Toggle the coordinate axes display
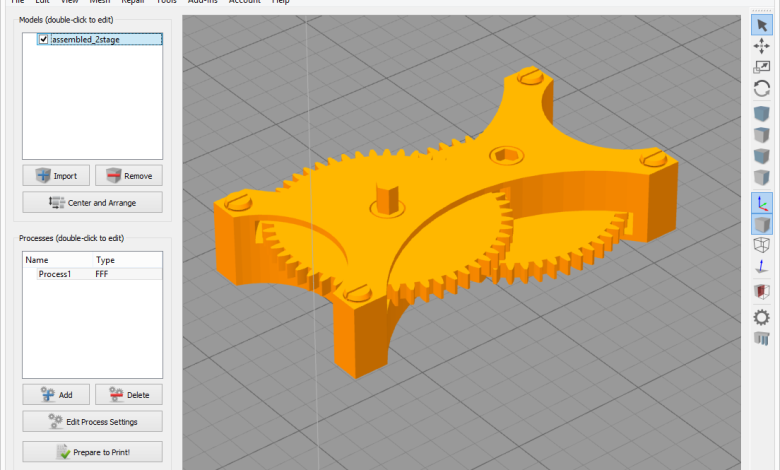 (761, 203)
